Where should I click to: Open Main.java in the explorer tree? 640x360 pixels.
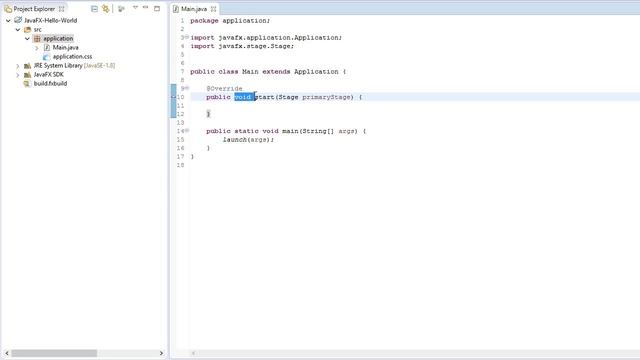(x=65, y=48)
